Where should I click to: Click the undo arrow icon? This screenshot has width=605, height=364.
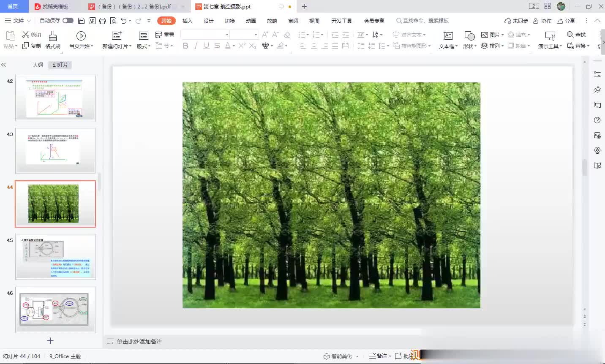[123, 21]
